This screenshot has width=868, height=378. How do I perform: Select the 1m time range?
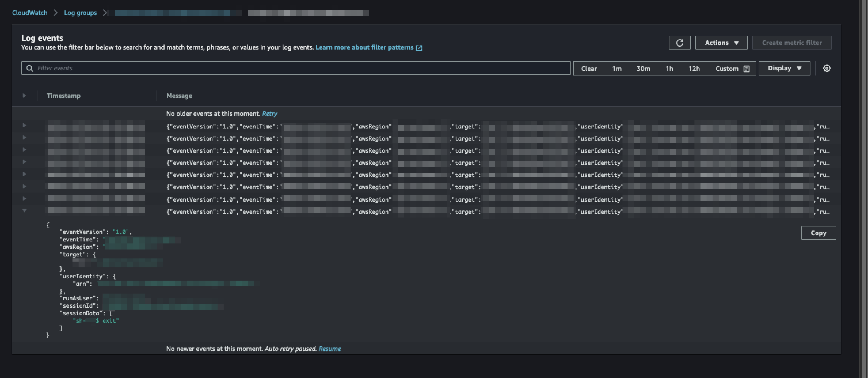pos(617,69)
